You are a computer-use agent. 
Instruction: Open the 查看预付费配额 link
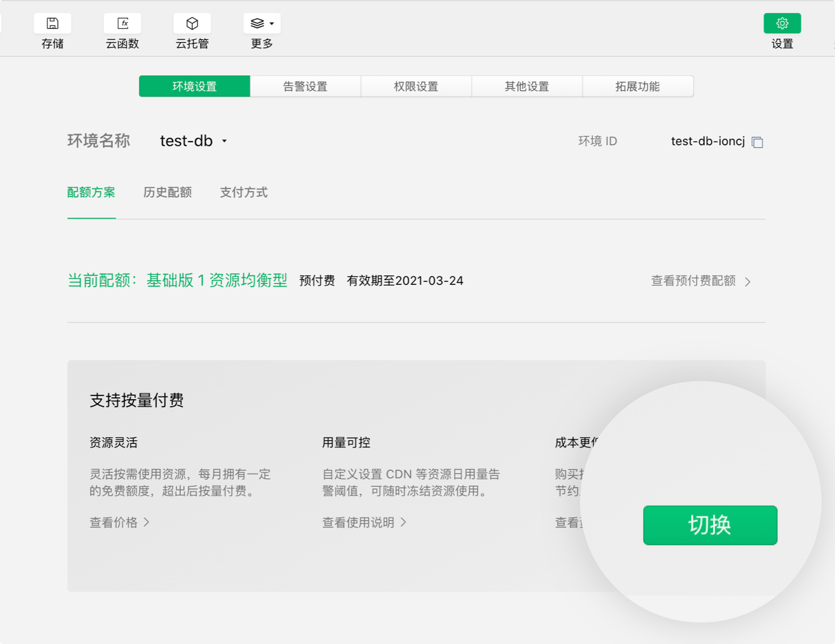coord(700,281)
